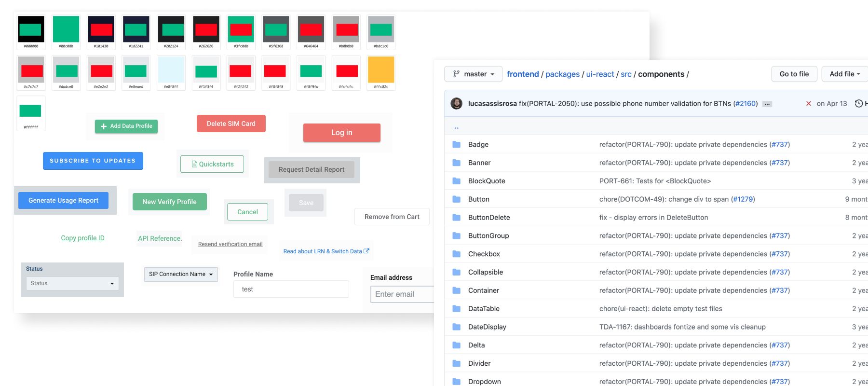
Task: Click the folder icon beside Badge
Action: 456,144
